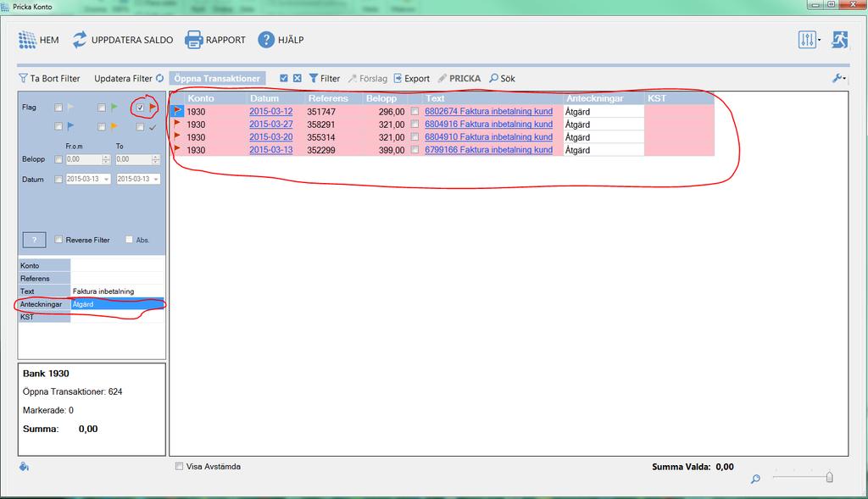868x499 pixels.
Task: Tick the checkbox on the 296,00 row
Action: pos(415,111)
